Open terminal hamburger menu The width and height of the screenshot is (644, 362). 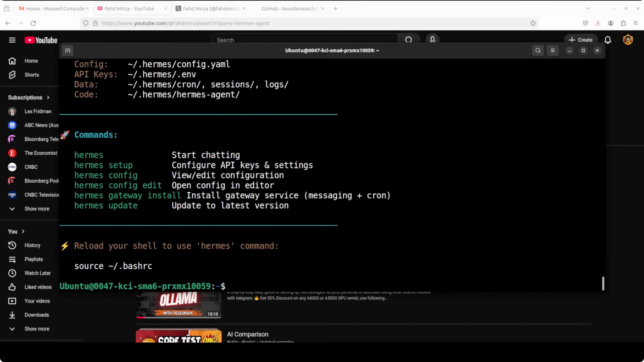tap(552, 51)
